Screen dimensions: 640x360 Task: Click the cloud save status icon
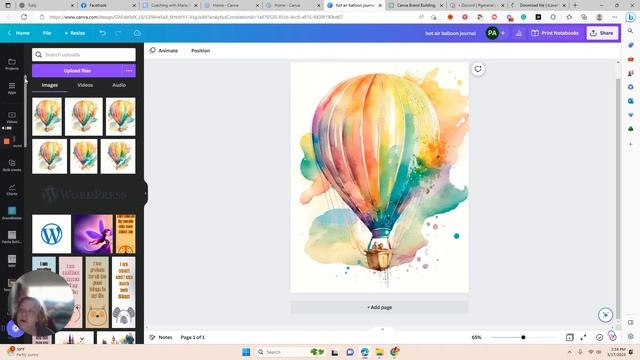pos(137,33)
